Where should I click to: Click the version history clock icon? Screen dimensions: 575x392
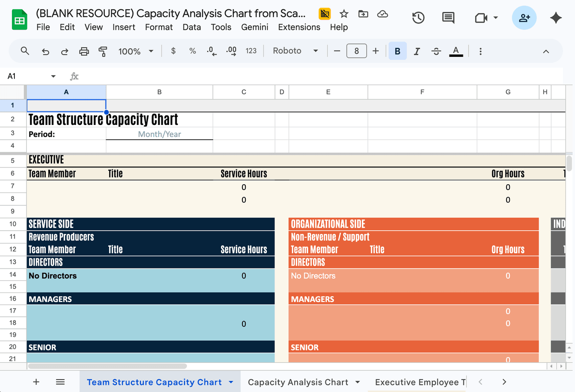(x=418, y=18)
